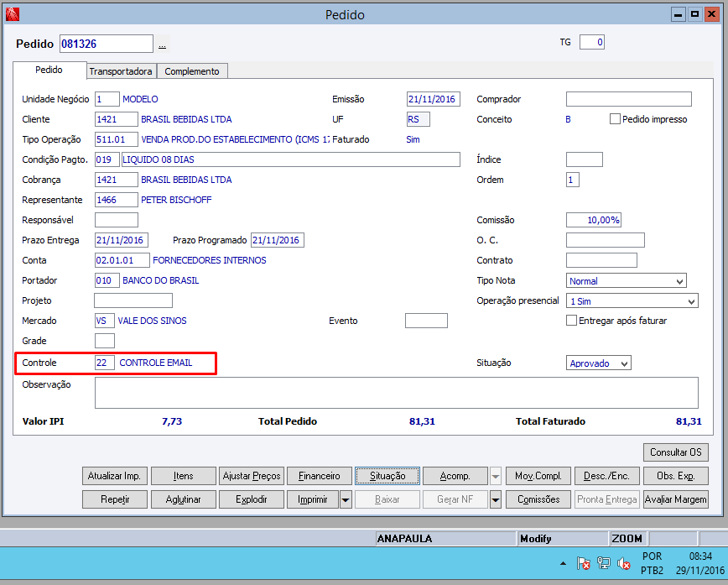Click the Prazo Entrega date field
Image resolution: width=728 pixels, height=585 pixels.
122,240
